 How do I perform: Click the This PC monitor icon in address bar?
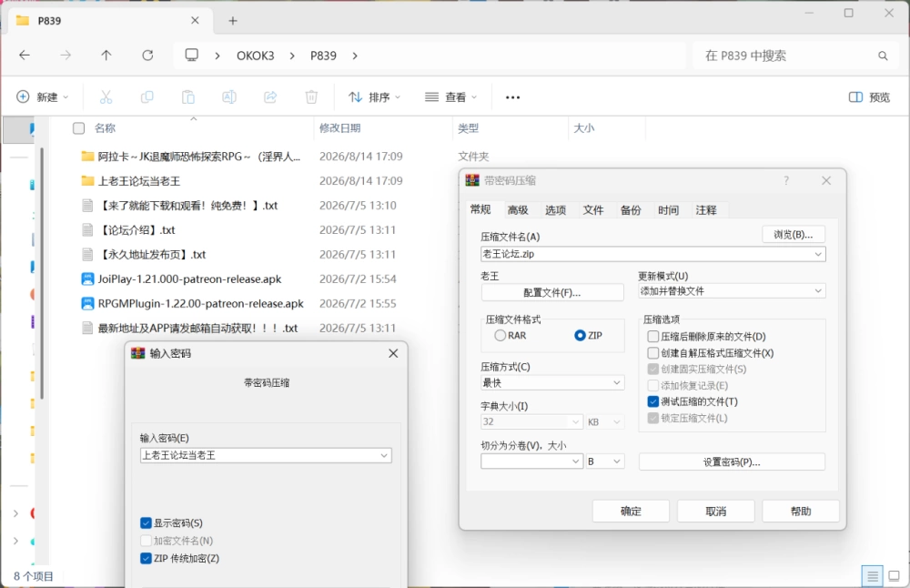(191, 56)
